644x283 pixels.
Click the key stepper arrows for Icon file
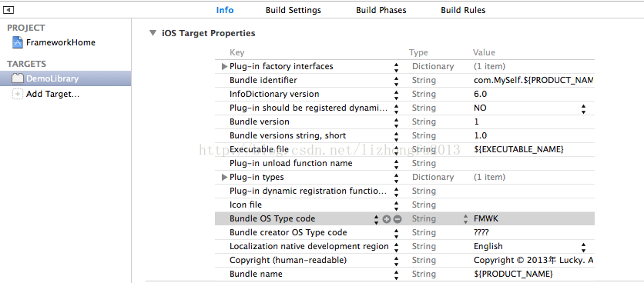(x=397, y=205)
